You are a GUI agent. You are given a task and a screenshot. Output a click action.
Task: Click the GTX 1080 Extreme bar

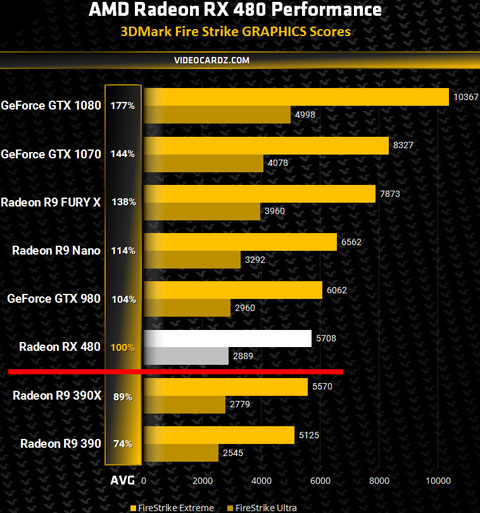click(x=297, y=97)
